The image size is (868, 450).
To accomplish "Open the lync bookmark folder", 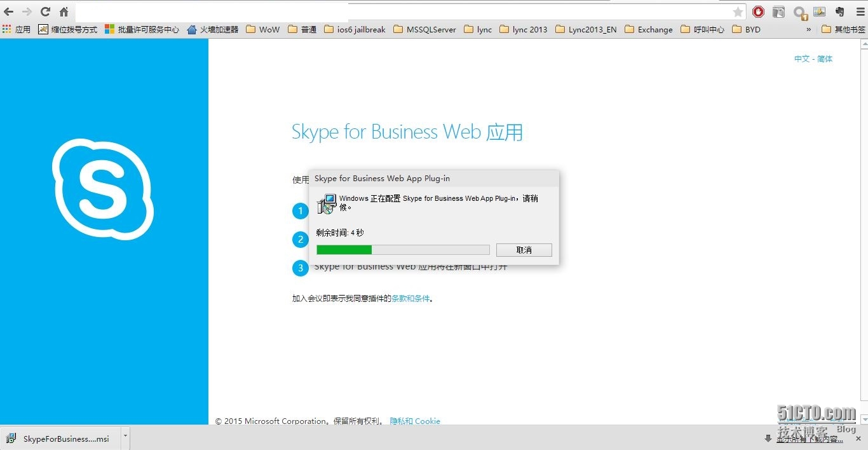I will (478, 29).
